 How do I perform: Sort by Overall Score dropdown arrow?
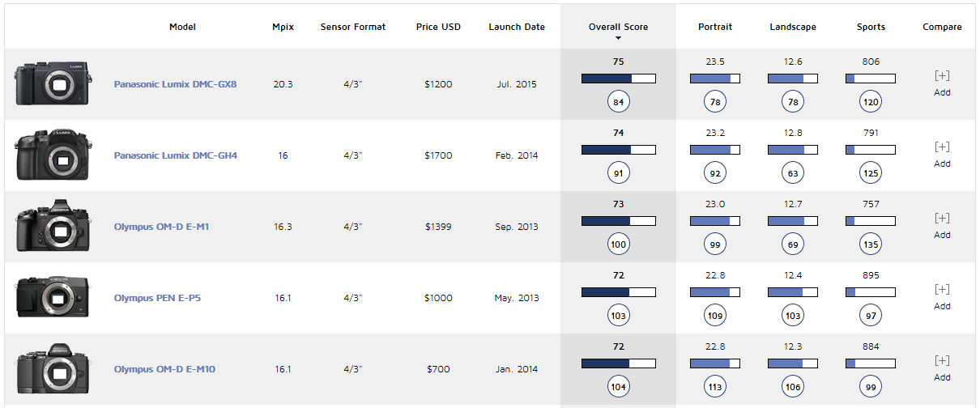click(618, 38)
